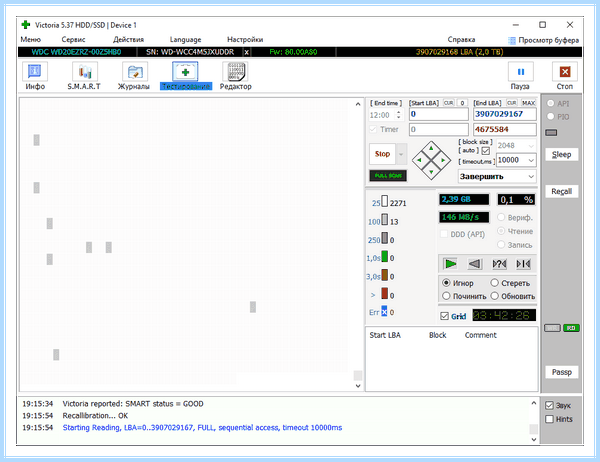This screenshot has height=462, width=600.
Task: Click the Пауза pause icon
Action: 521,72
